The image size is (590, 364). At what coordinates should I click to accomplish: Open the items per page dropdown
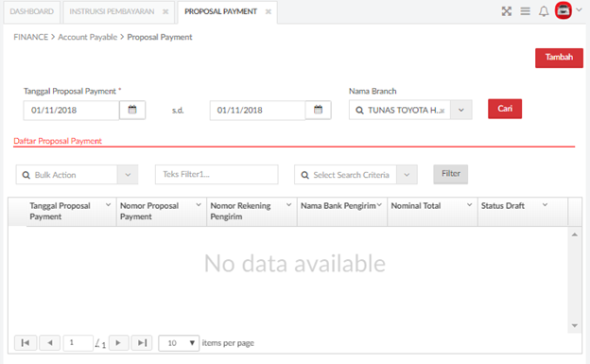tap(179, 343)
